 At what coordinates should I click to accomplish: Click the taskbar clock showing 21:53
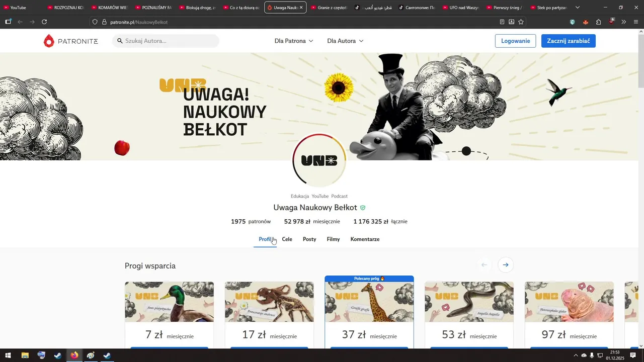(615, 355)
